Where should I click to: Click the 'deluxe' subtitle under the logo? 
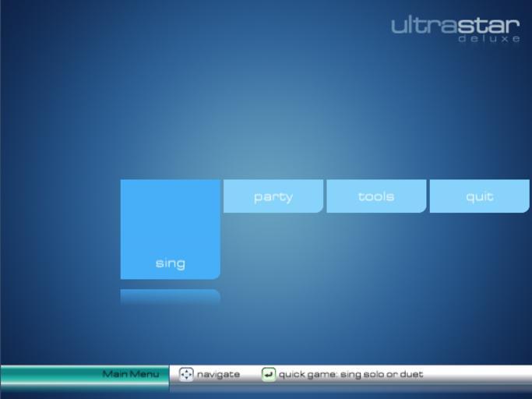488,39
